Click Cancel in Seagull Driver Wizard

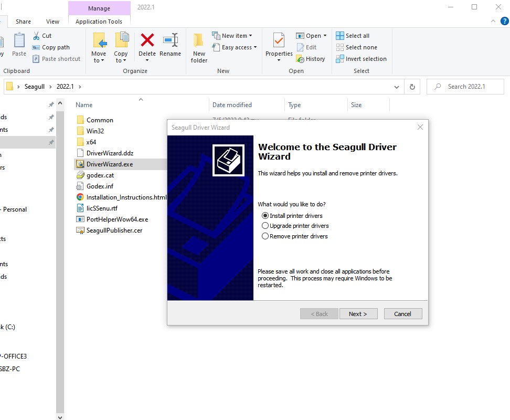(402, 314)
